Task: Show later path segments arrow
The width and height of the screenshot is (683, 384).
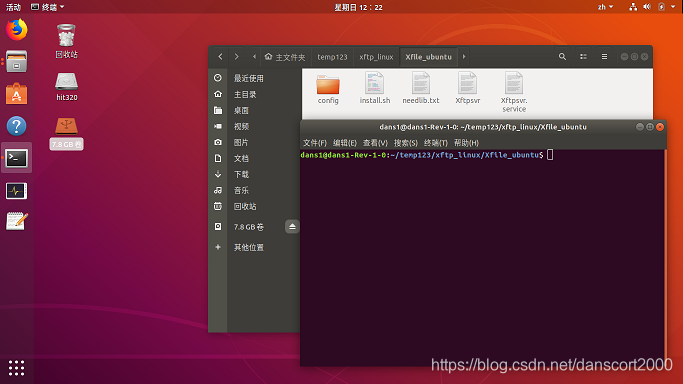Action: pos(464,57)
